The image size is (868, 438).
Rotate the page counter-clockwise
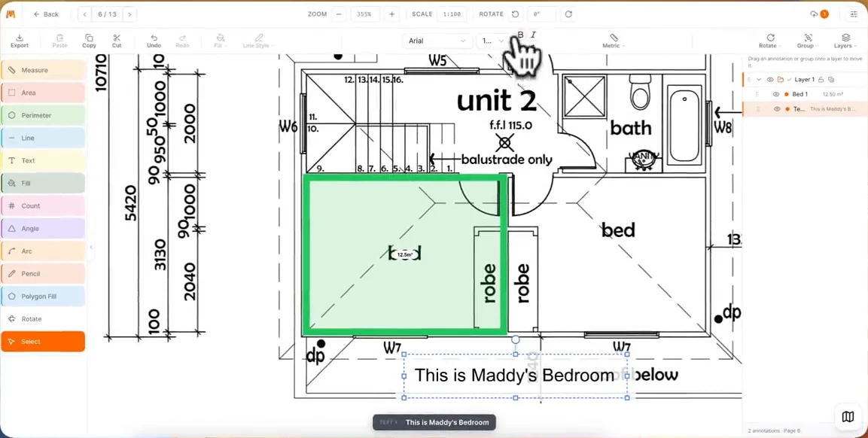516,14
